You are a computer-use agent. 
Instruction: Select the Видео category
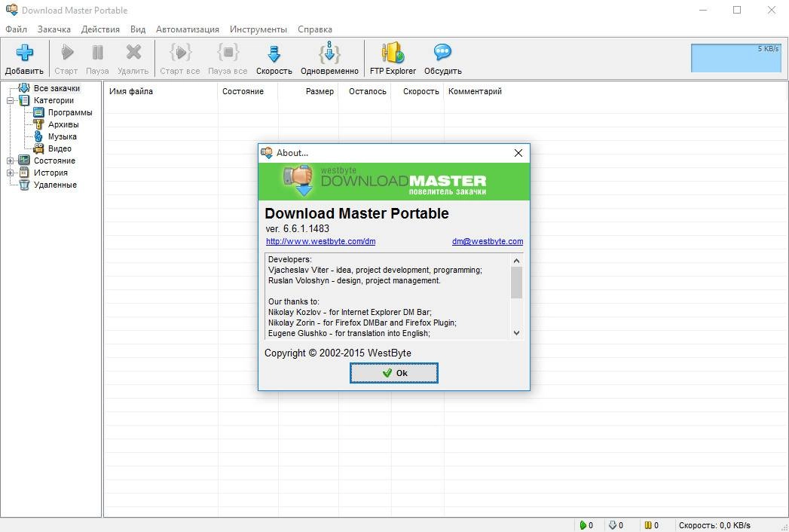pos(60,148)
